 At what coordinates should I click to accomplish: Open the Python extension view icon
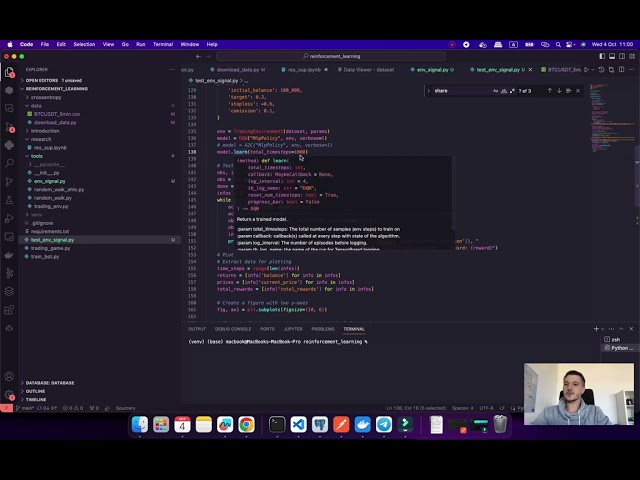9,145
